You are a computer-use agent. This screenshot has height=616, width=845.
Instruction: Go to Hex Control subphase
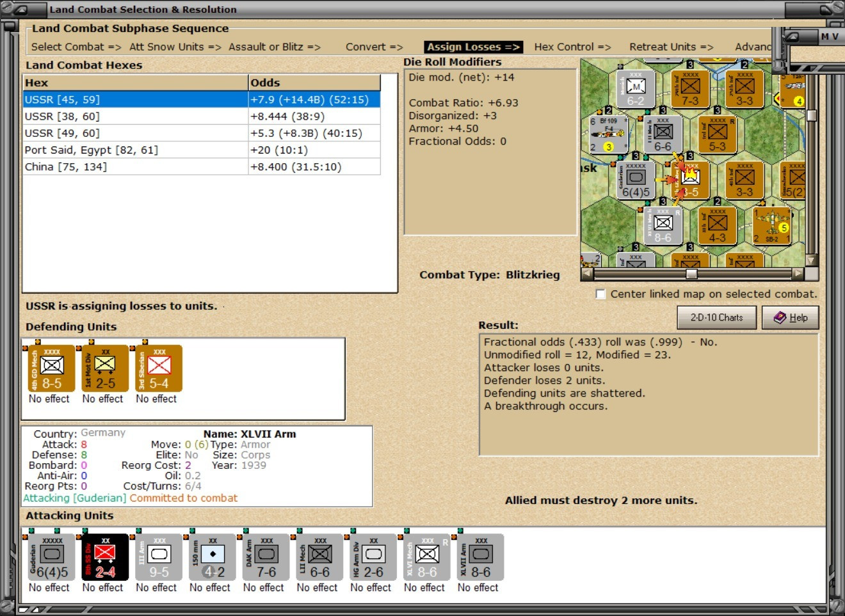[x=573, y=47]
